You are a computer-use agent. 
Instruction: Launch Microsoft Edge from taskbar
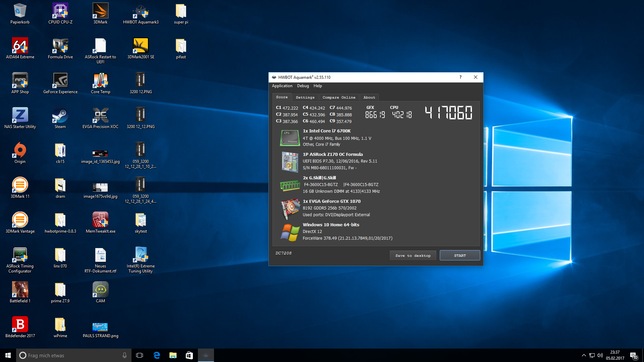point(157,355)
